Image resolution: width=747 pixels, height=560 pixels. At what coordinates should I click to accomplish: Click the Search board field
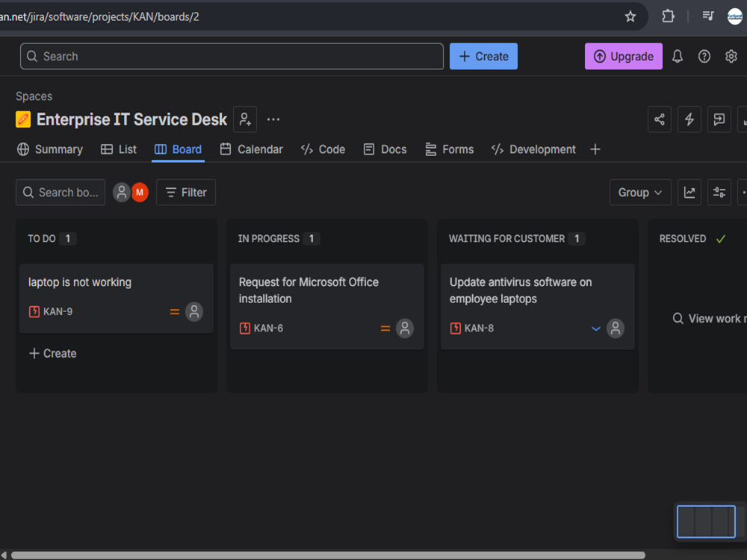61,193
